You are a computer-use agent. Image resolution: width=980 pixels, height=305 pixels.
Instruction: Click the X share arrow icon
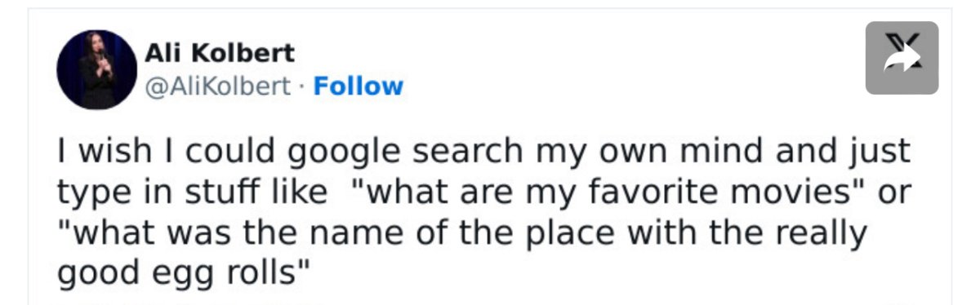902,58
